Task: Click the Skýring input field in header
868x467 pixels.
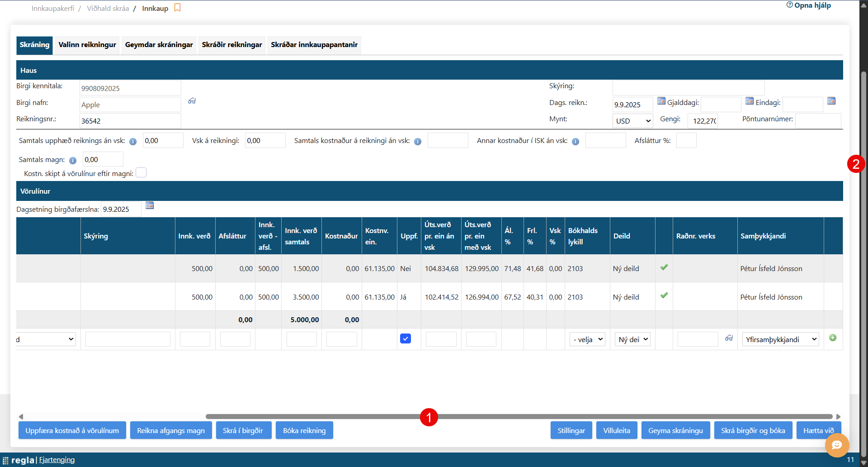Action: pyautogui.click(x=688, y=88)
